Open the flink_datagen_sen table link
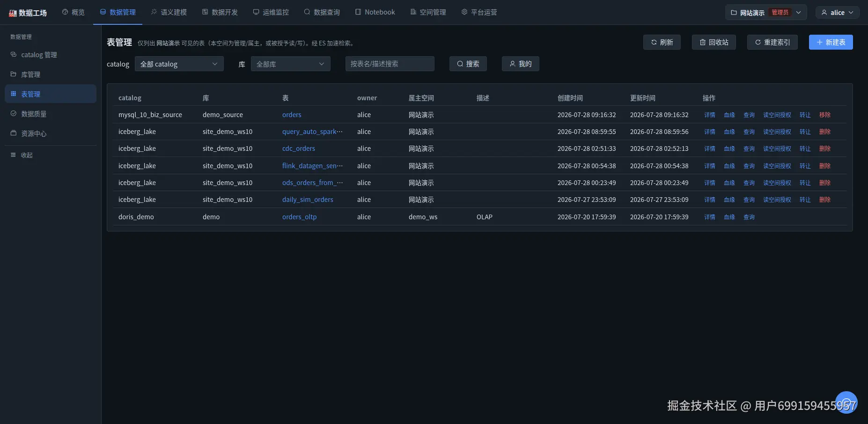 coord(312,166)
